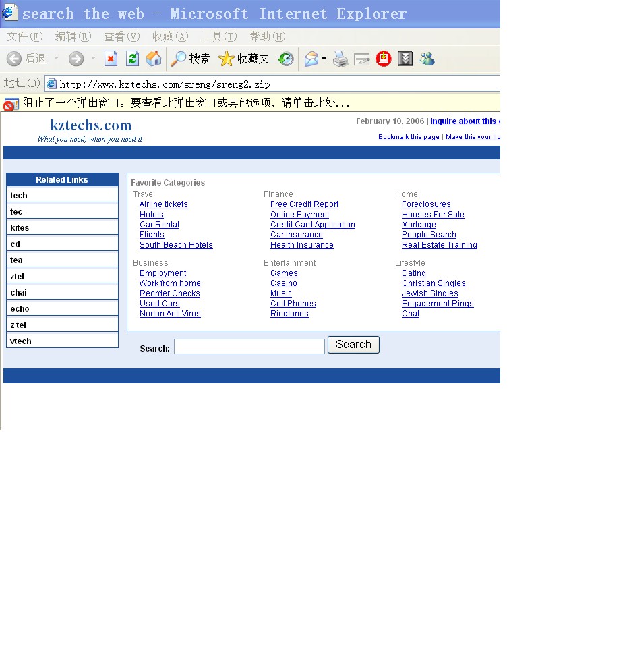625x672 pixels.
Task: Click the blocked pop-up information bar icon
Action: click(11, 104)
